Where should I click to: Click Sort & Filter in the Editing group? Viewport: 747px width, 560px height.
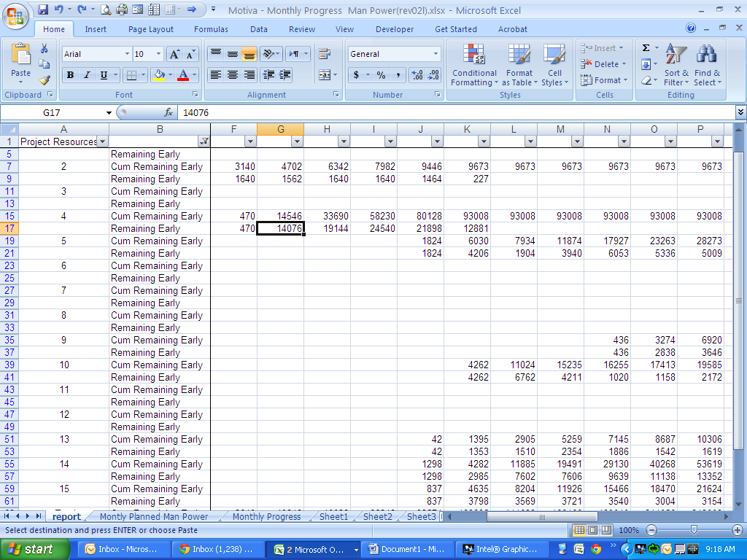pos(676,66)
